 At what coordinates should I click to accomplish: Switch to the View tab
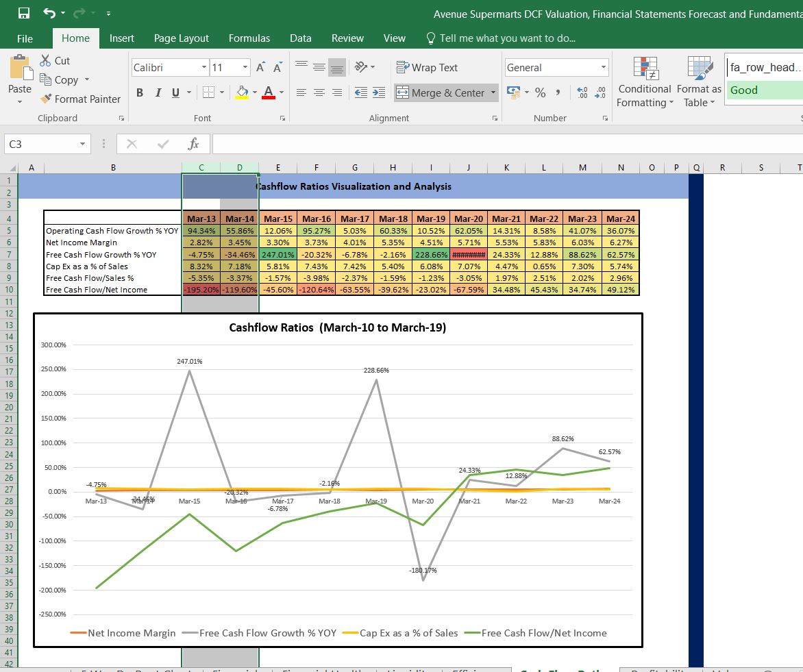(x=395, y=38)
